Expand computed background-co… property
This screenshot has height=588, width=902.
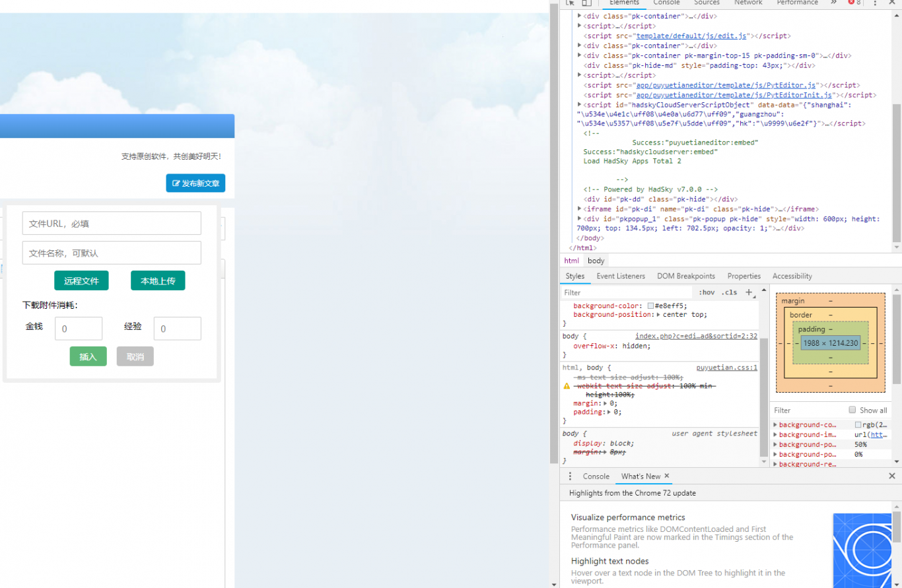pos(776,425)
